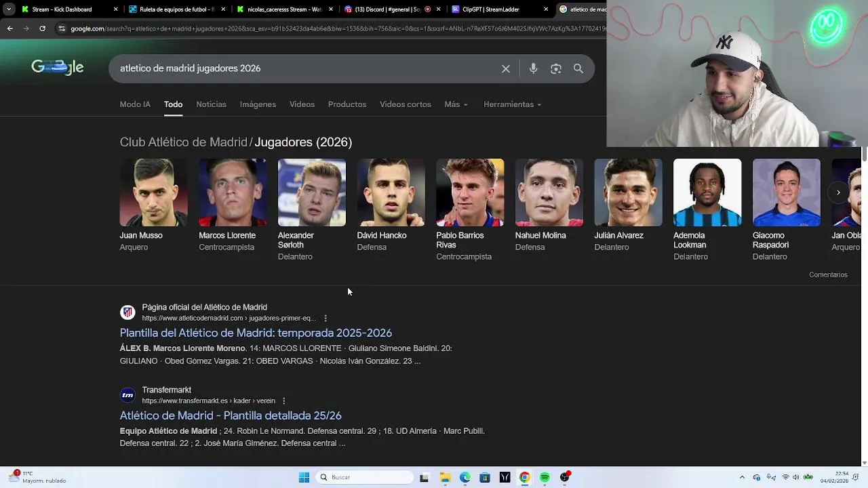Clear the search box with the X icon
The width and height of the screenshot is (868, 488).
point(506,68)
